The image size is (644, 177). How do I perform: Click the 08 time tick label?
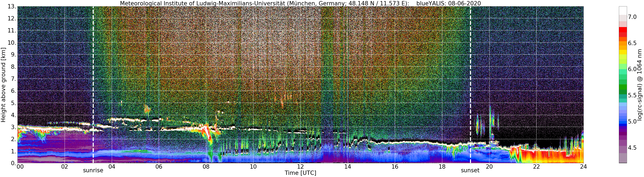[x=206, y=167]
